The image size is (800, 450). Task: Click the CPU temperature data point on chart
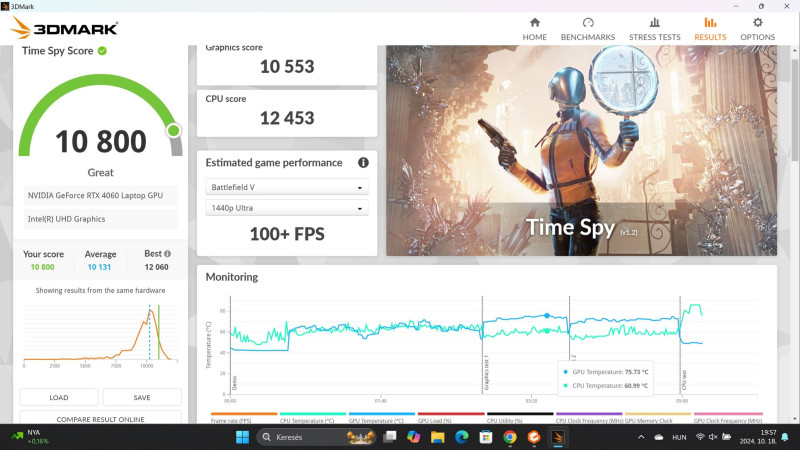(547, 331)
